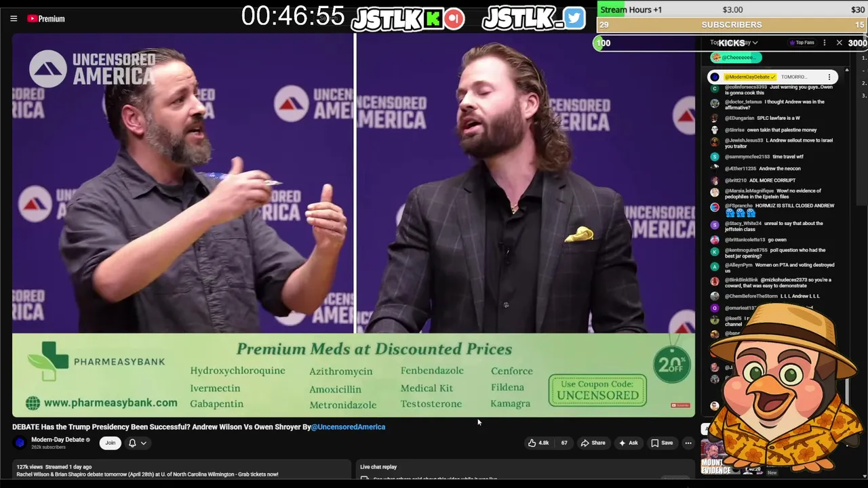The height and width of the screenshot is (488, 868).
Task: Click @Stacy_White24 chat message
Action: 773,226
